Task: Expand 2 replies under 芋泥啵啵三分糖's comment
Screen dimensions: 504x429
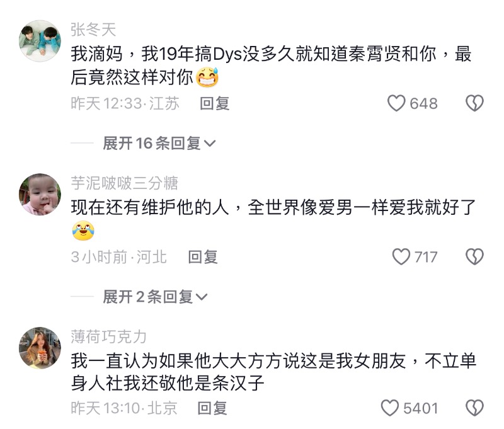Action: 155,297
